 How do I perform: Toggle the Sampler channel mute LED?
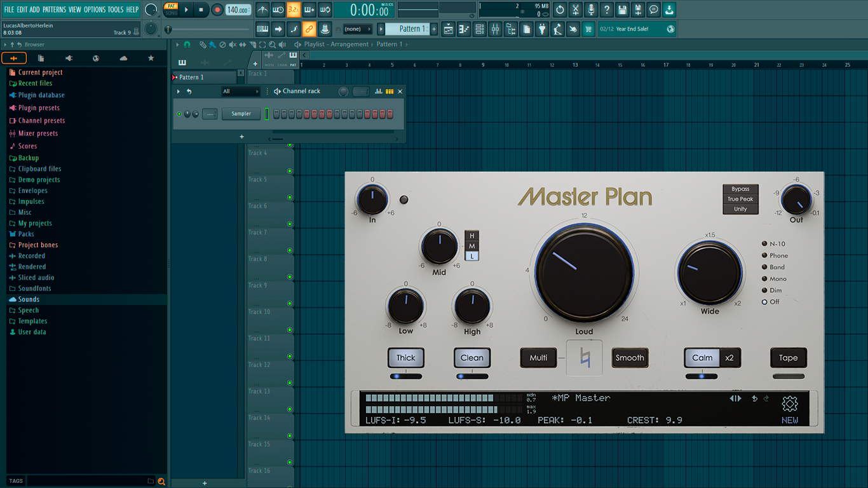180,114
